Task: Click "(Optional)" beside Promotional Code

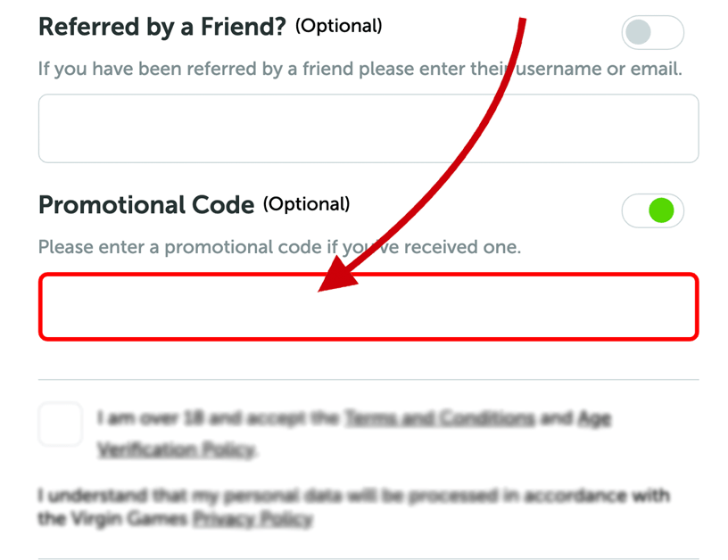Action: click(306, 204)
